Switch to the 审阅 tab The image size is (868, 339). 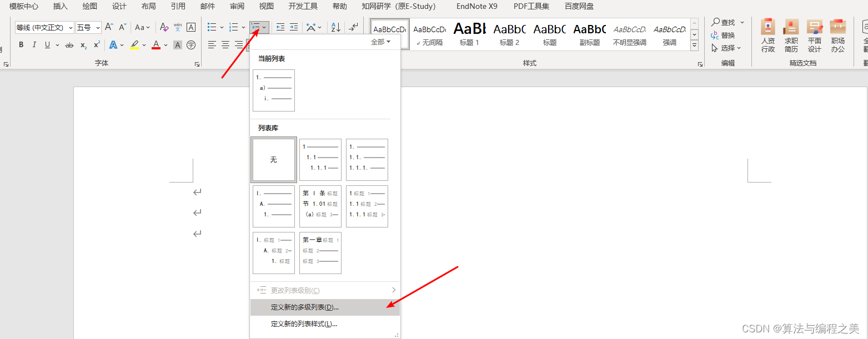point(237,7)
